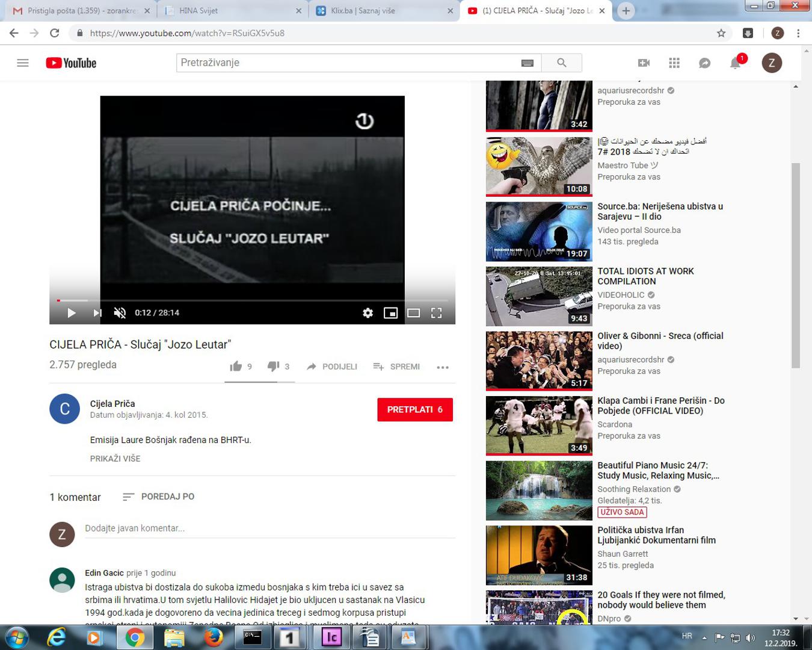This screenshot has height=650, width=812.
Task: Enter fullscreen mode on the video
Action: click(437, 313)
